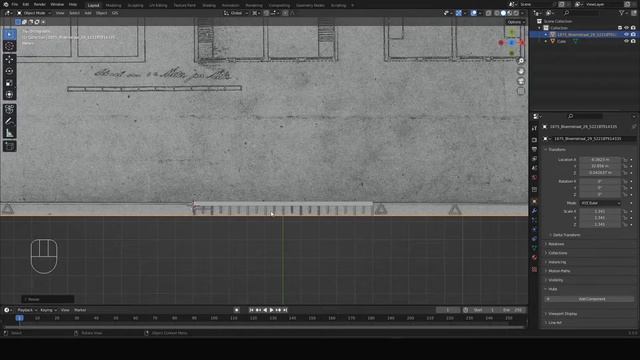The height and width of the screenshot is (360, 640).
Task: Expand the Relations panel
Action: tap(556, 244)
